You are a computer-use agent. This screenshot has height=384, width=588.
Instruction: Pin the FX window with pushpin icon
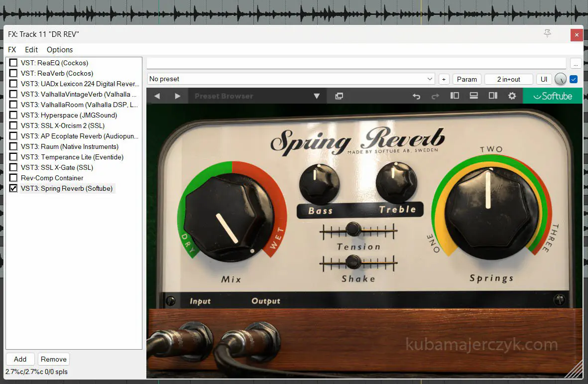(548, 34)
